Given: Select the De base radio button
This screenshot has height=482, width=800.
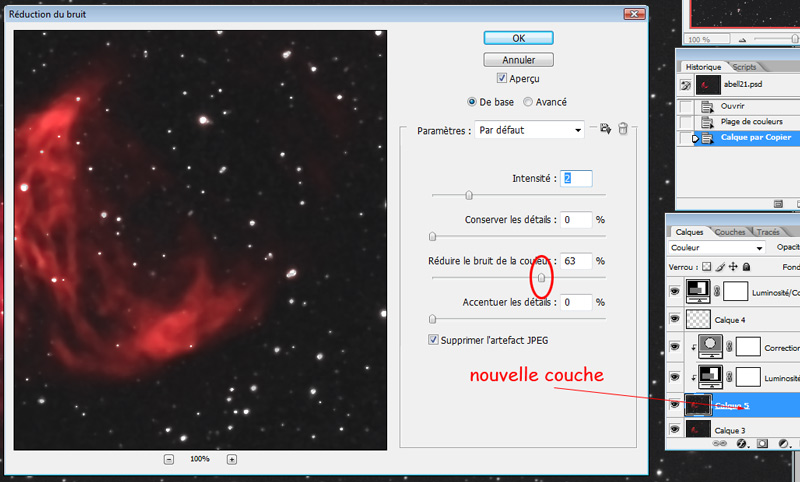Looking at the screenshot, I should point(472,102).
